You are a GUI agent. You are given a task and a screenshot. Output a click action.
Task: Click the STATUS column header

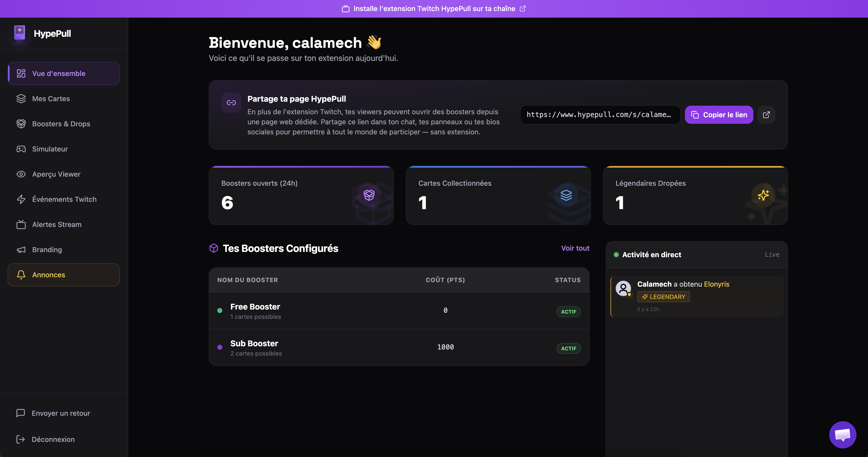point(568,280)
